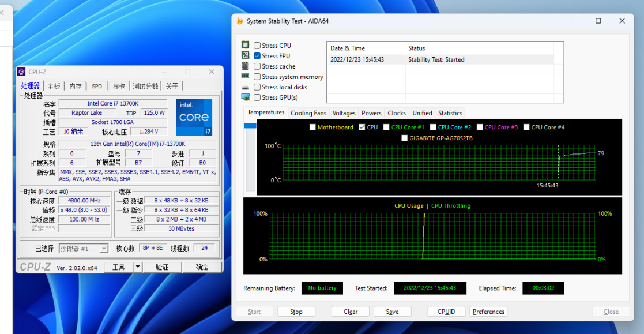Click the CPU-Z app icon in title bar
Screen dimensions: 644x334
pos(21,72)
